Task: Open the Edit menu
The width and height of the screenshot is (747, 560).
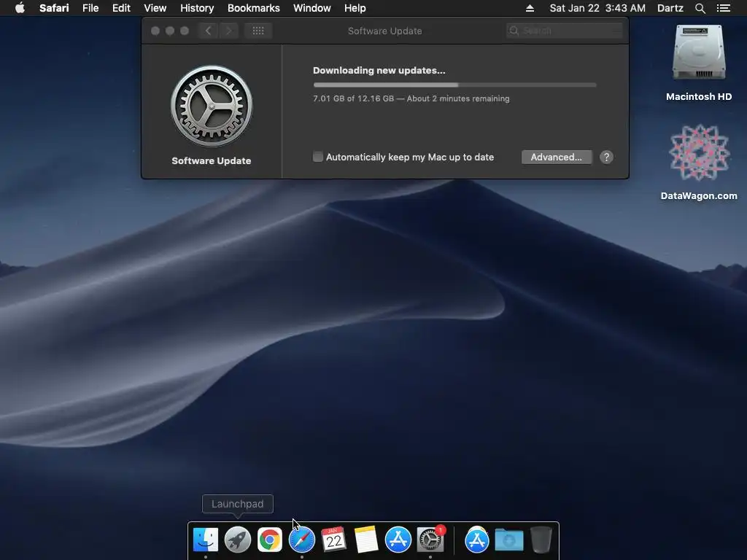Action: click(x=121, y=8)
